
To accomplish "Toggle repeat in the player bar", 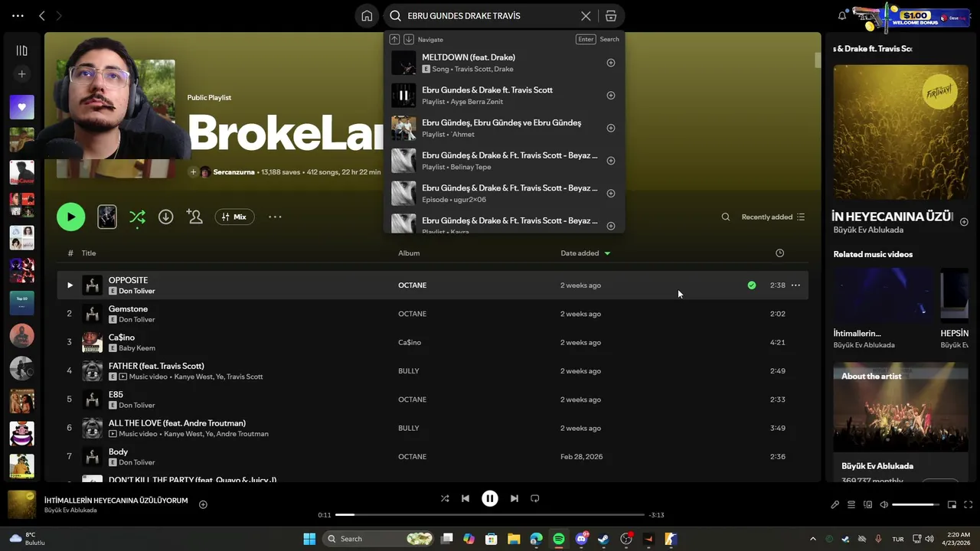I will coord(535,498).
